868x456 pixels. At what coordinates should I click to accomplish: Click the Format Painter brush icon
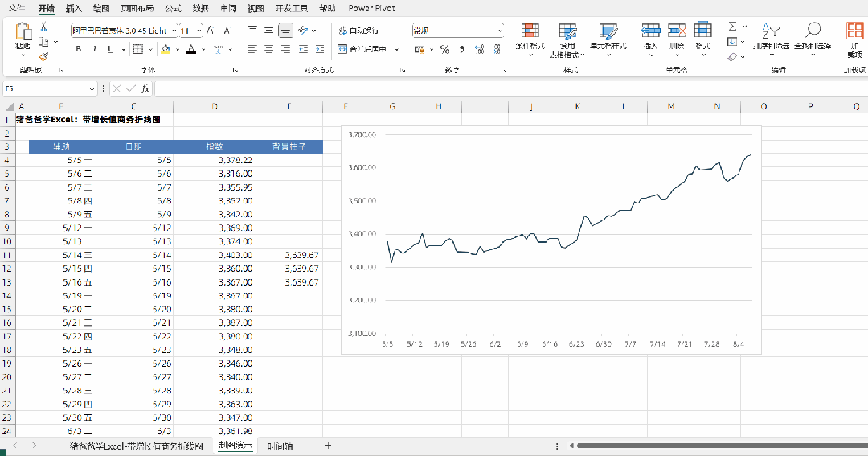click(43, 56)
